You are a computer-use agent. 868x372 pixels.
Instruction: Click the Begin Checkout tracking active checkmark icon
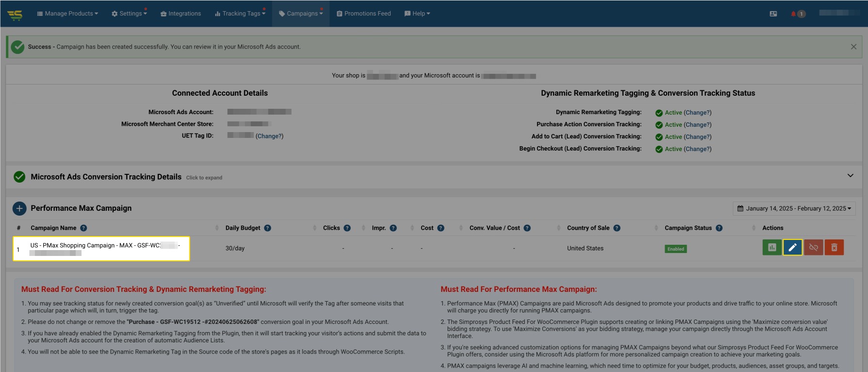point(659,150)
